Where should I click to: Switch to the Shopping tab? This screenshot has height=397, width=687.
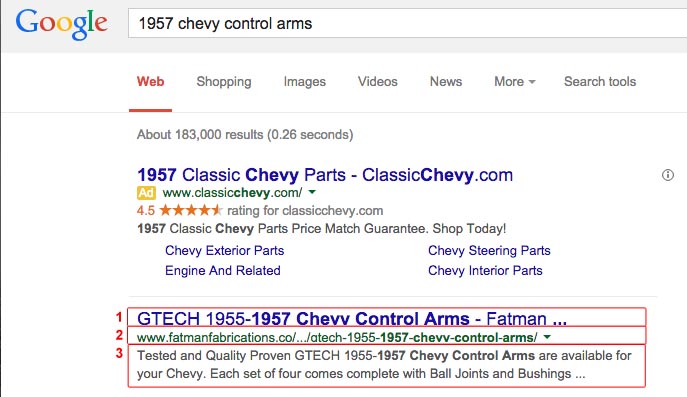click(x=224, y=82)
